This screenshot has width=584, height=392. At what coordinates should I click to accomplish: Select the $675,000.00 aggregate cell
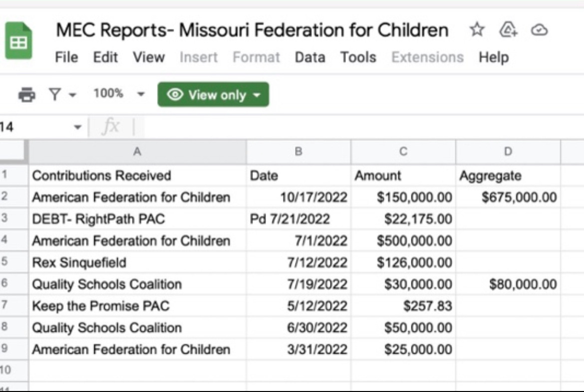tap(508, 197)
